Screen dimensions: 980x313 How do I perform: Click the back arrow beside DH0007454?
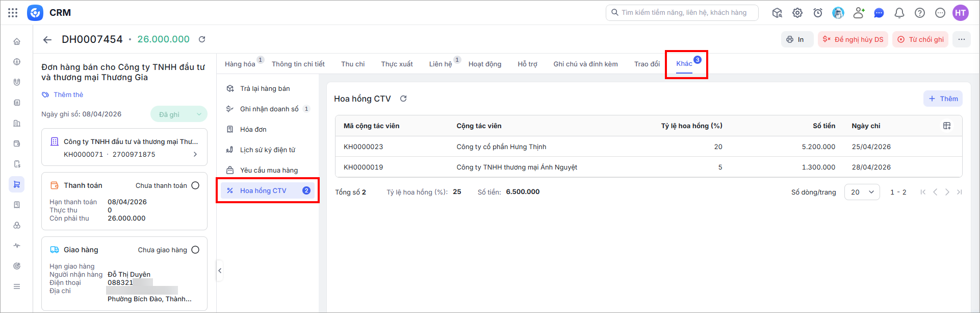47,40
